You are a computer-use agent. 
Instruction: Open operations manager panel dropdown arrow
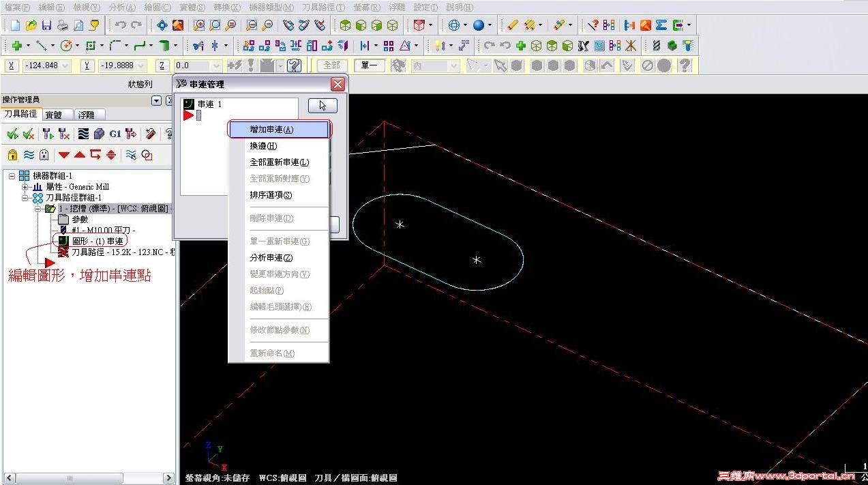pyautogui.click(x=157, y=100)
